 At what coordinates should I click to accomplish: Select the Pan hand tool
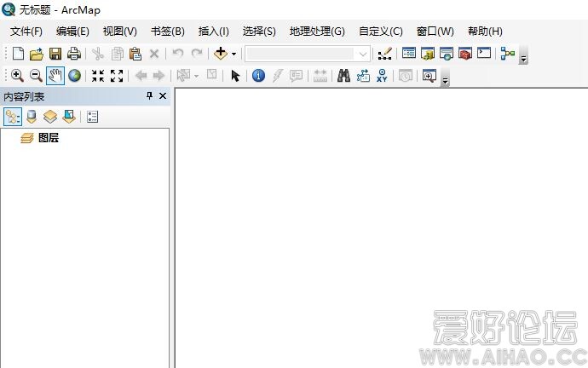55,76
